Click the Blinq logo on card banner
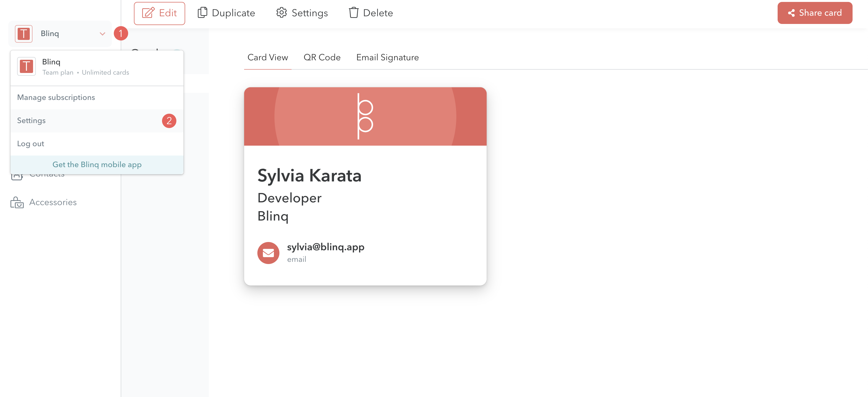868x397 pixels. click(x=365, y=116)
